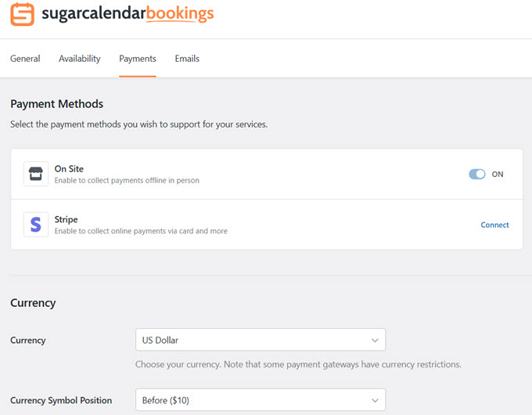Open the Availability tab
Image resolution: width=532 pixels, height=415 pixels.
(x=79, y=59)
